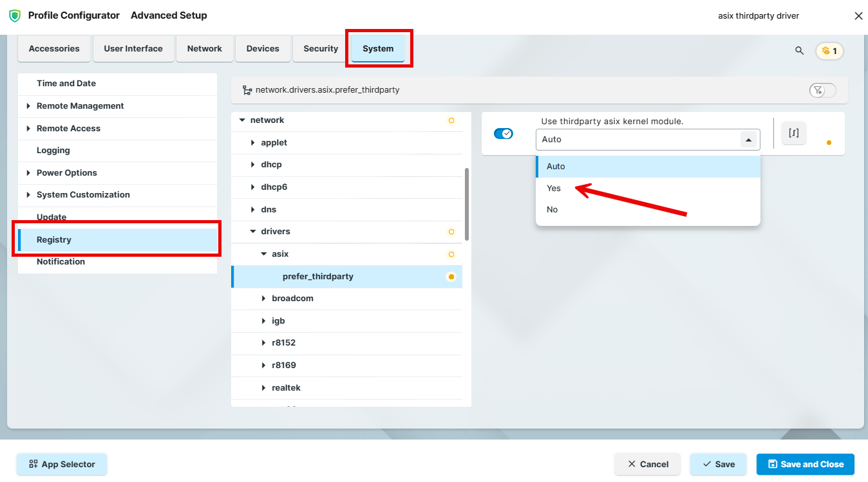Switch to the Network tab
This screenshot has width=868, height=482.
tap(204, 49)
